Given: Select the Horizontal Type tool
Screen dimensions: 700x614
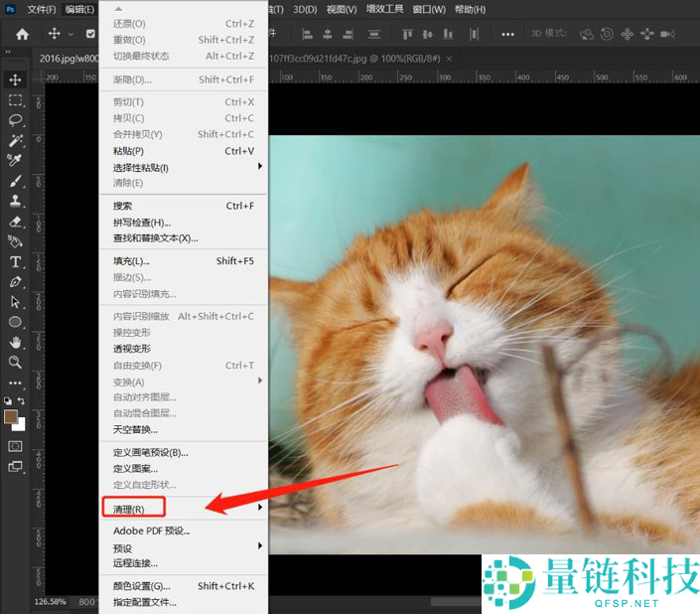Looking at the screenshot, I should (x=16, y=262).
